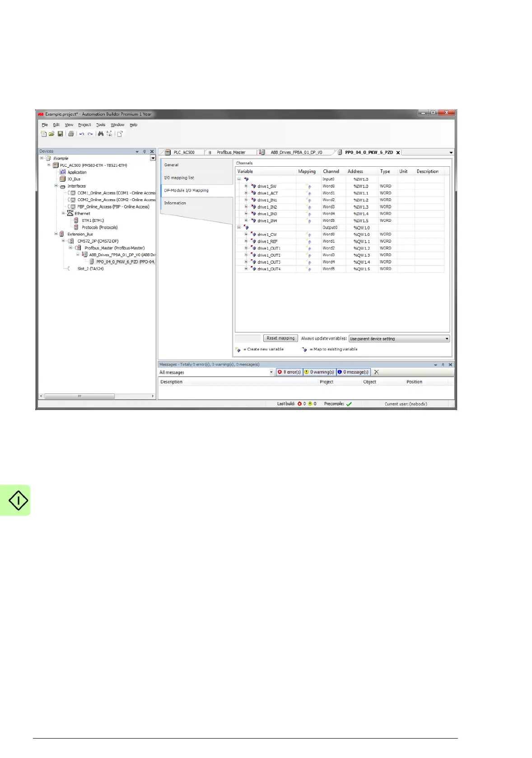Click the mapping icon in drive1_OUT4 row
The width and height of the screenshot is (532, 758).
coord(309,269)
